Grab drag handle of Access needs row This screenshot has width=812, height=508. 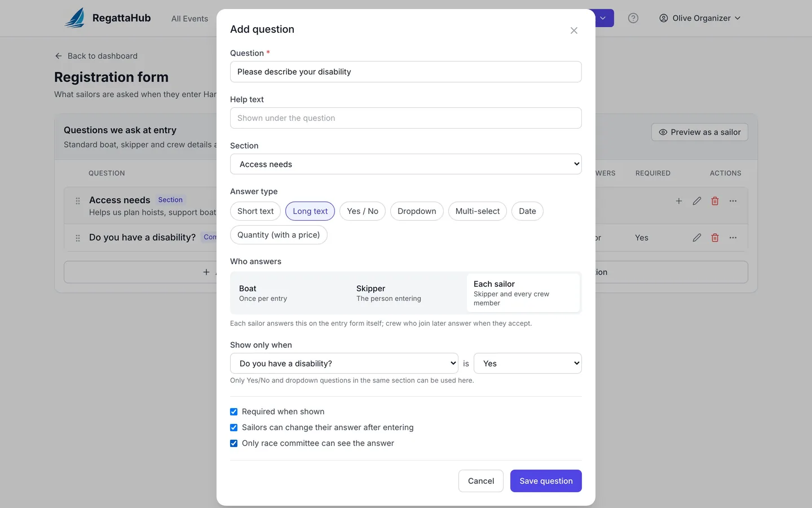click(78, 201)
